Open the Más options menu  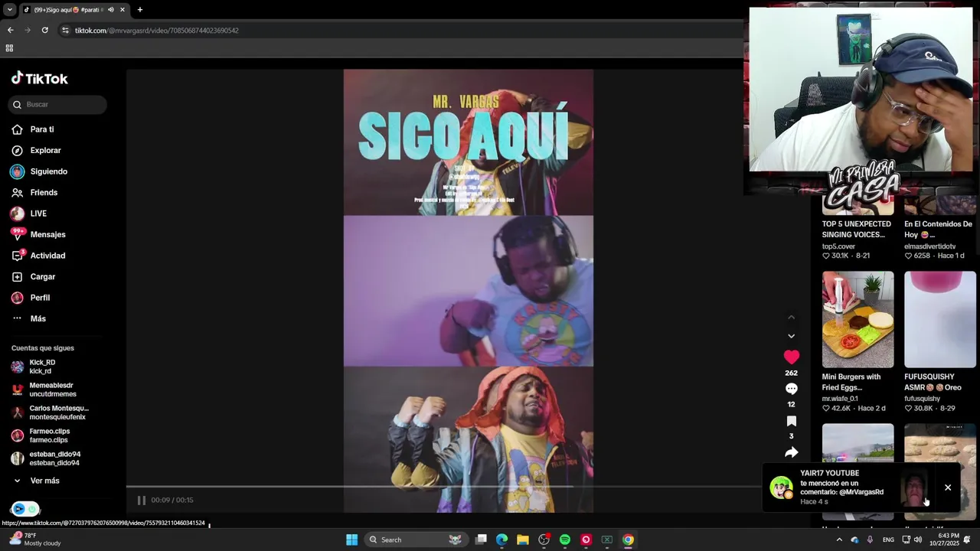pos(38,318)
